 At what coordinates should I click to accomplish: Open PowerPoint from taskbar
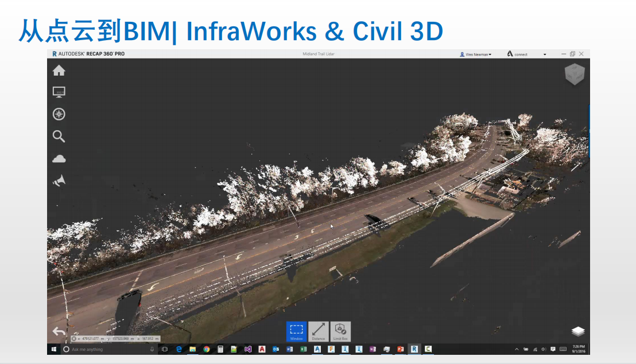tap(400, 349)
